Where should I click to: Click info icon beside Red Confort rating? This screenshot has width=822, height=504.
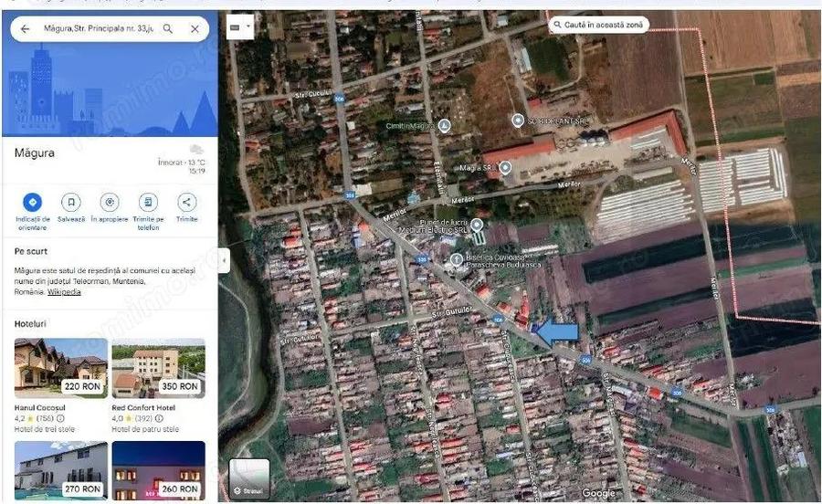coord(159,418)
